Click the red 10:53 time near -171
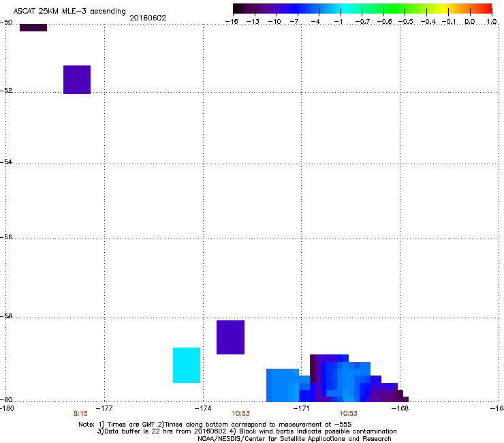Image resolution: width=504 pixels, height=443 pixels. (349, 414)
